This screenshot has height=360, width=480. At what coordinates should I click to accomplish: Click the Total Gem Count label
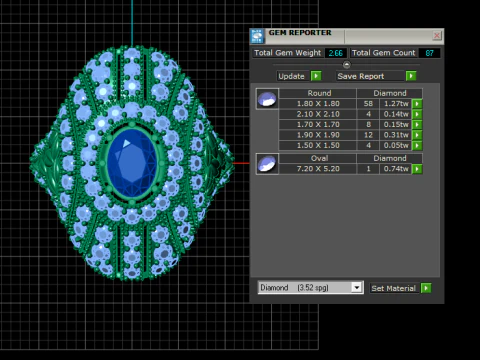383,53
